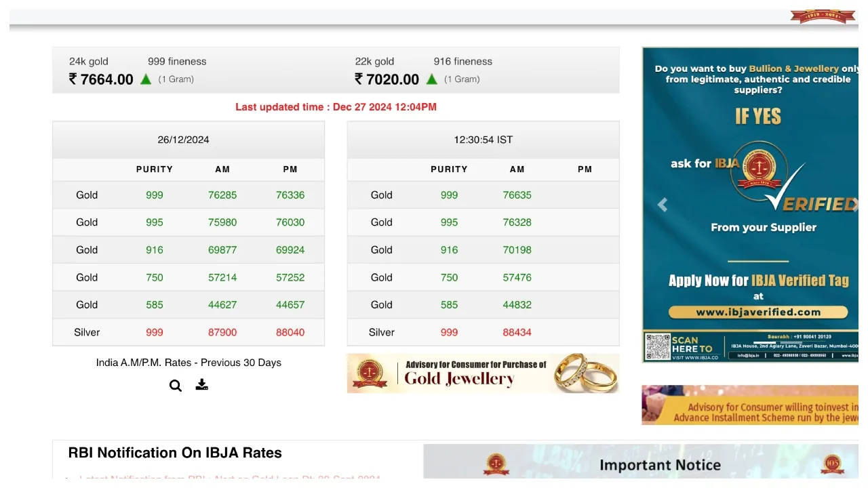Click Gold 916 PM value 69924
This screenshot has height=488, width=868.
pyautogui.click(x=290, y=250)
